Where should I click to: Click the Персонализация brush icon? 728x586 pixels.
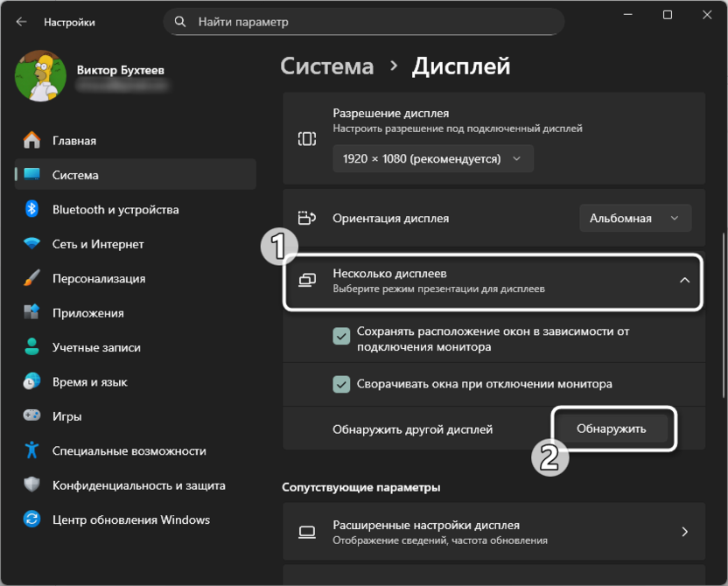click(x=33, y=278)
